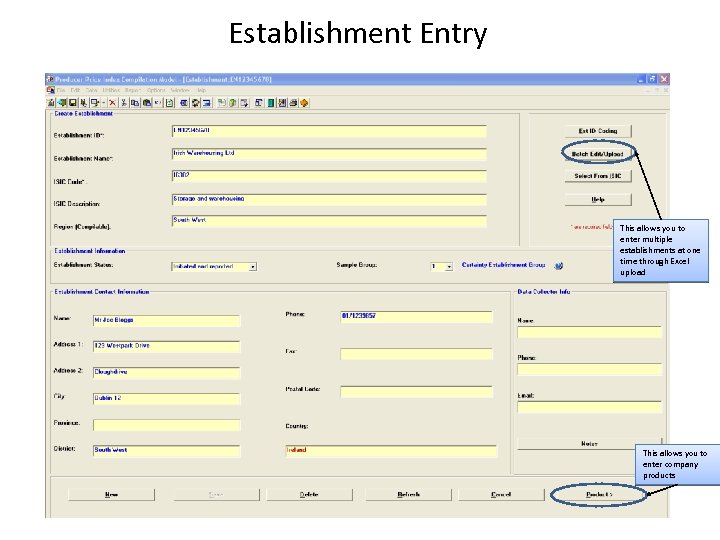This screenshot has width=720, height=540.
Task: Click the Country field showing Ireland
Action: click(x=391, y=450)
